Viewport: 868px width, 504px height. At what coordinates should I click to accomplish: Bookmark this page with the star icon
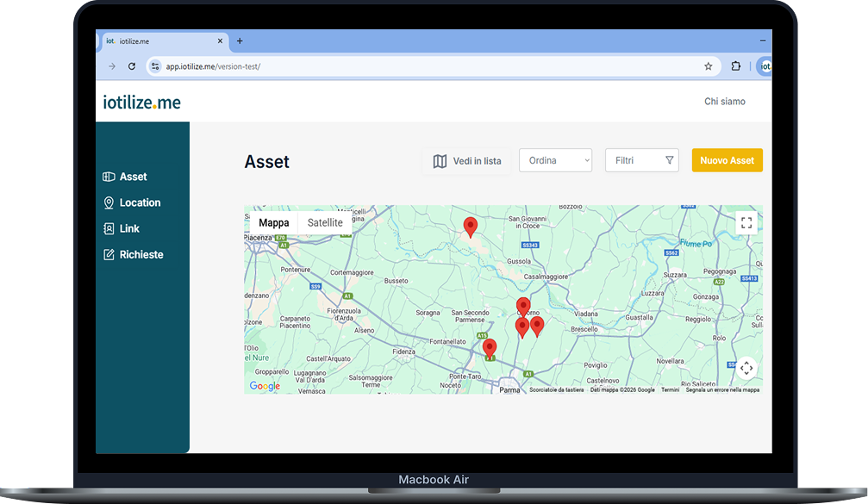(x=709, y=66)
